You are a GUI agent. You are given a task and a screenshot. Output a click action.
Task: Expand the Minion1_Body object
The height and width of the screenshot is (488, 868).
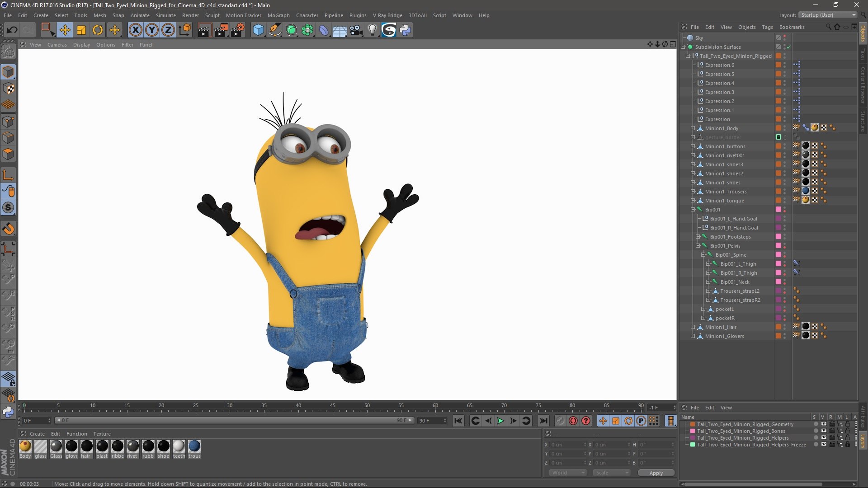pyautogui.click(x=693, y=128)
